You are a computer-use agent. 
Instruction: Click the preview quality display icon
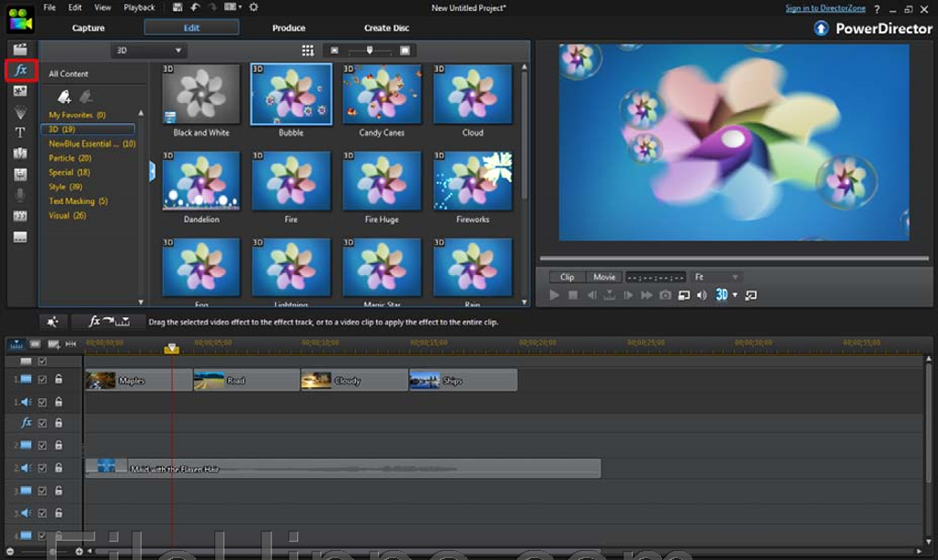tap(684, 295)
